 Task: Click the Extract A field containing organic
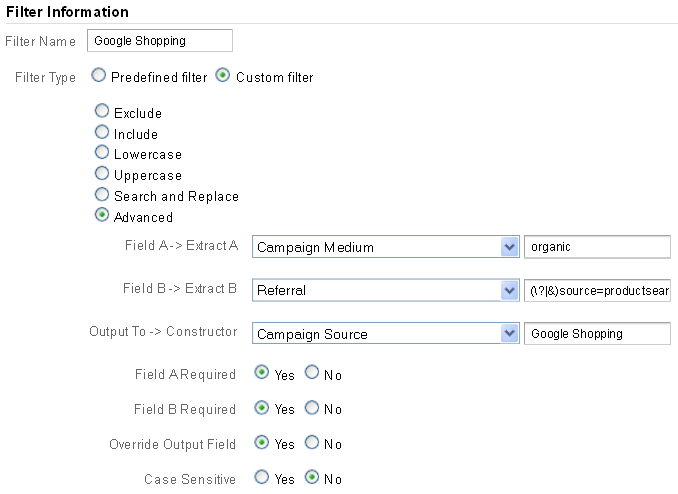tap(597, 247)
